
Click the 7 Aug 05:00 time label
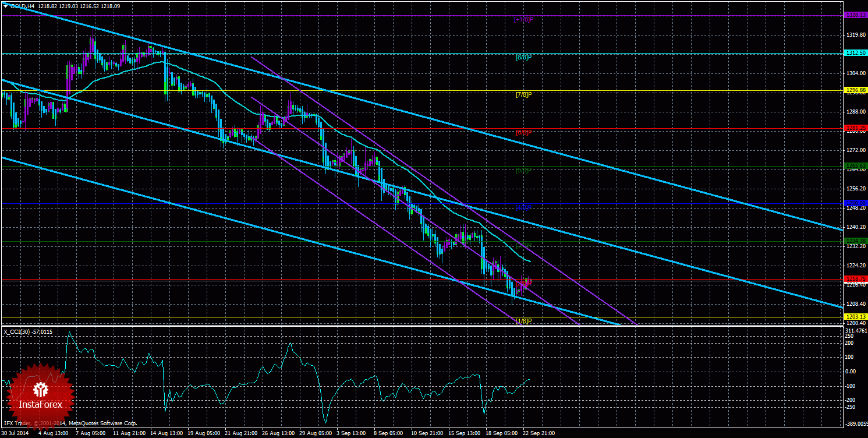(90, 433)
